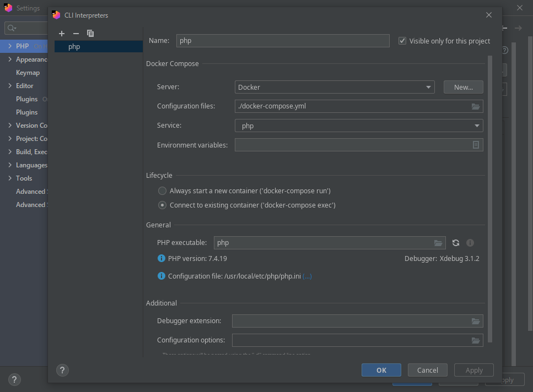Browse for the PHP executable path

click(x=438, y=243)
